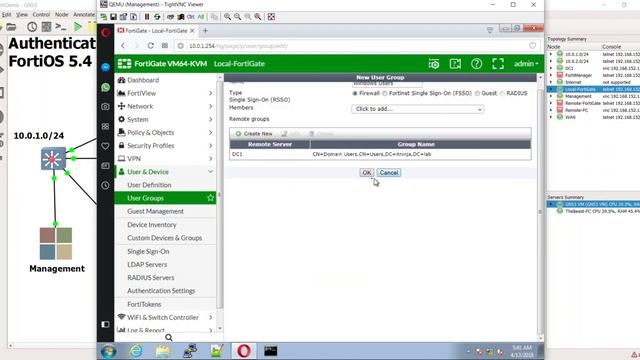Click the search magnifier below FortiGate menu

point(169,338)
